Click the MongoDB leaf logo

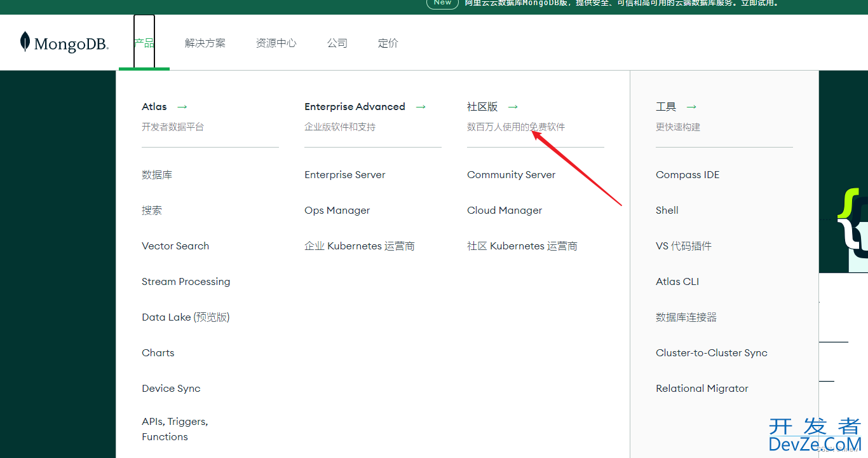pyautogui.click(x=64, y=43)
